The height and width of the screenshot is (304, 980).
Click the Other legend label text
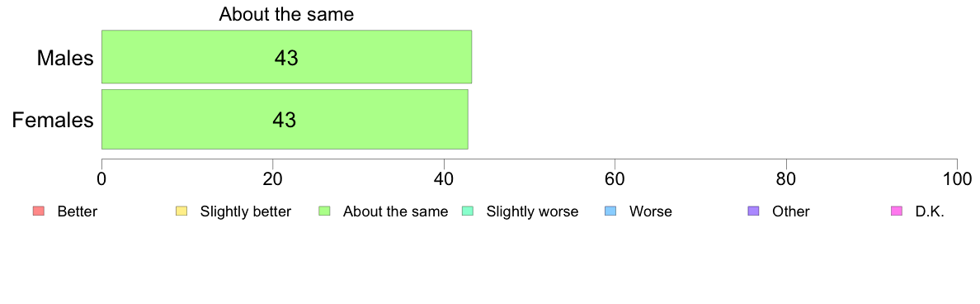(791, 211)
